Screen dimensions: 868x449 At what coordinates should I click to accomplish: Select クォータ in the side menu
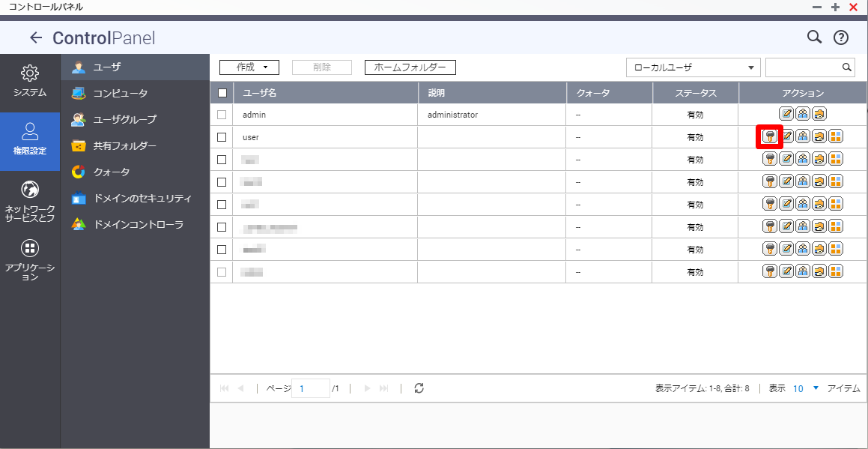(x=135, y=172)
